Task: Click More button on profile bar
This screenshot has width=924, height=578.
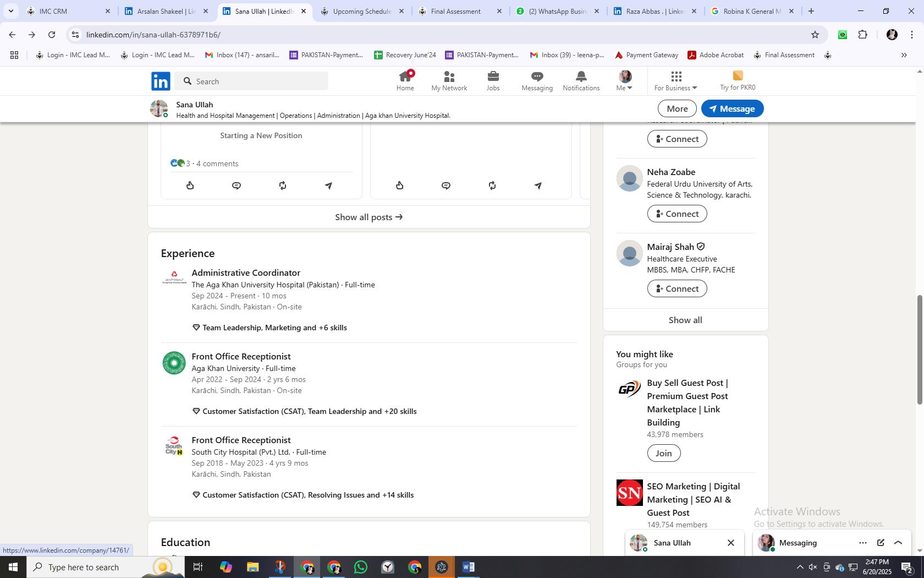Action: [677, 109]
